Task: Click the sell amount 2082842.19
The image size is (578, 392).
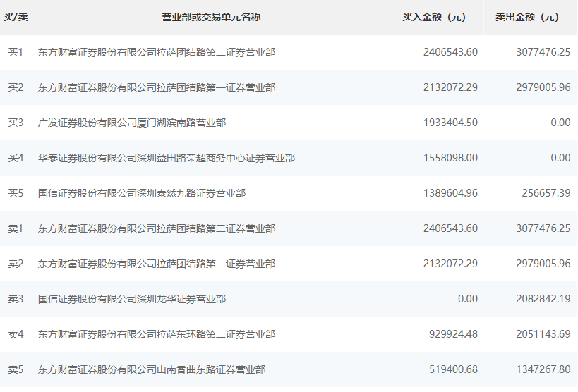Action: [x=543, y=299]
